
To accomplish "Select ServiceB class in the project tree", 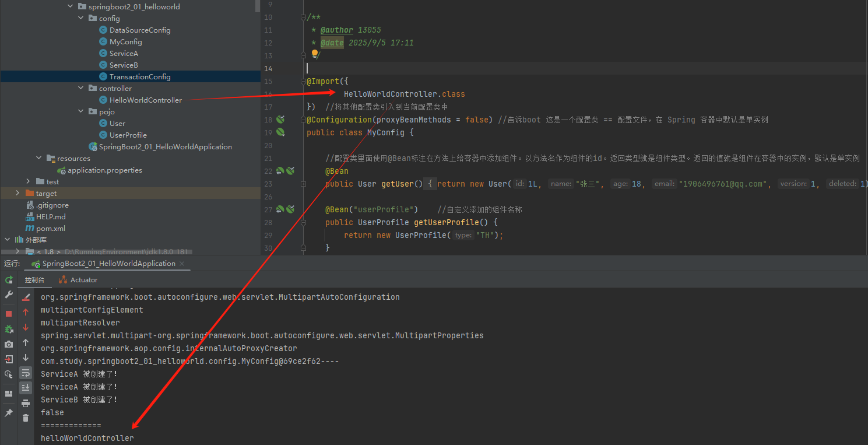I will click(x=124, y=65).
